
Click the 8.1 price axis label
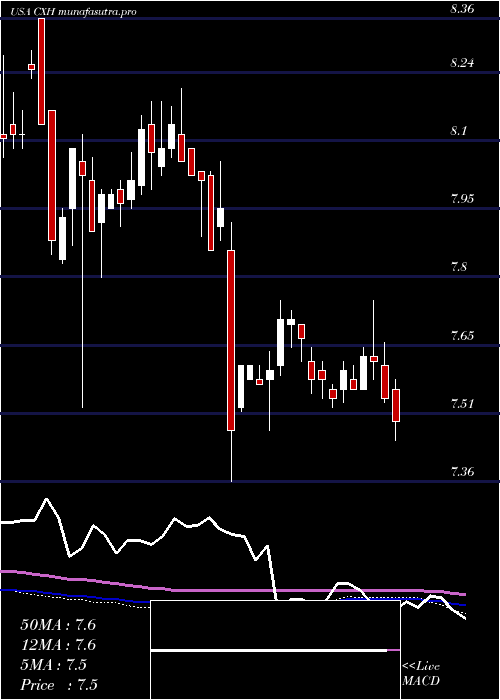(x=459, y=131)
